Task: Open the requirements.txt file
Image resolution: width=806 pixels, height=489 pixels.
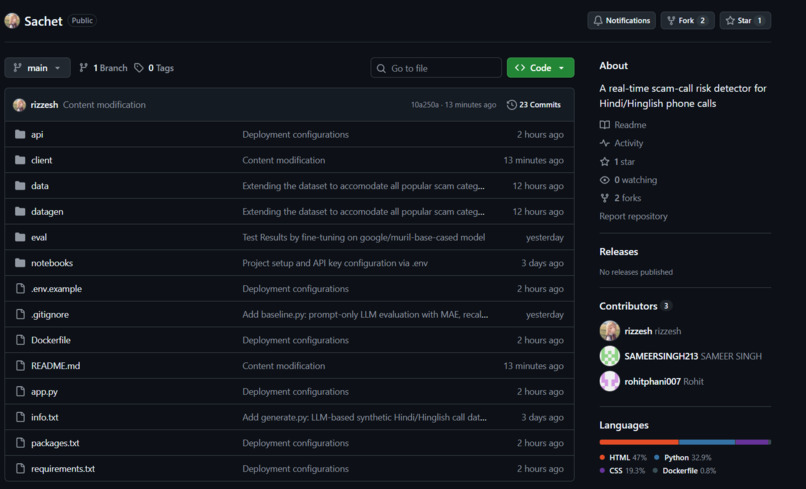Action: (63, 468)
